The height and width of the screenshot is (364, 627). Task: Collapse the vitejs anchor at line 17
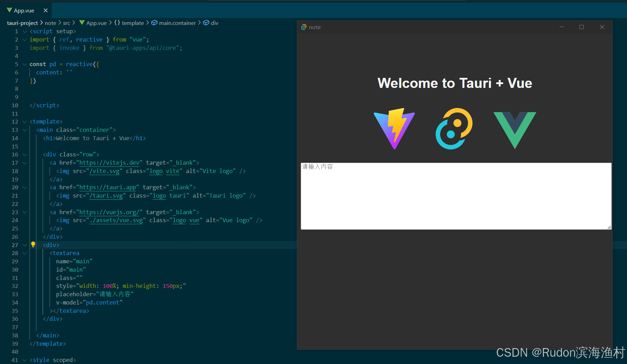[x=25, y=163]
